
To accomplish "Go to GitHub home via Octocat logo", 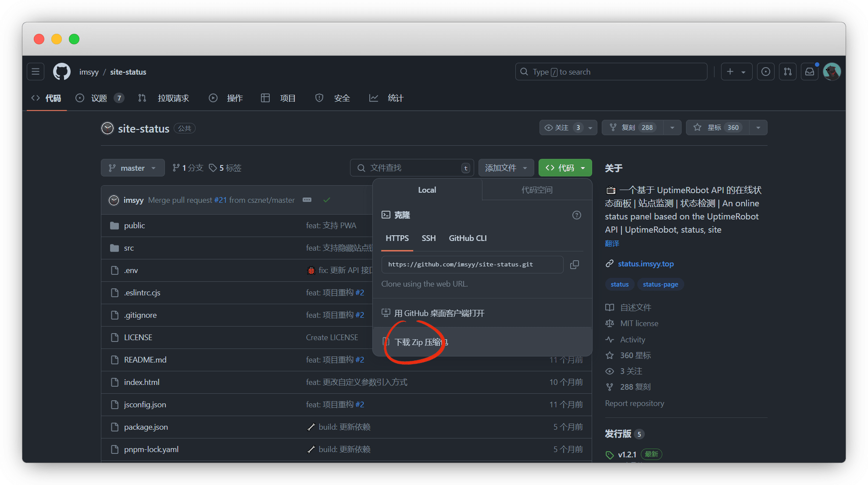I will pos(62,72).
